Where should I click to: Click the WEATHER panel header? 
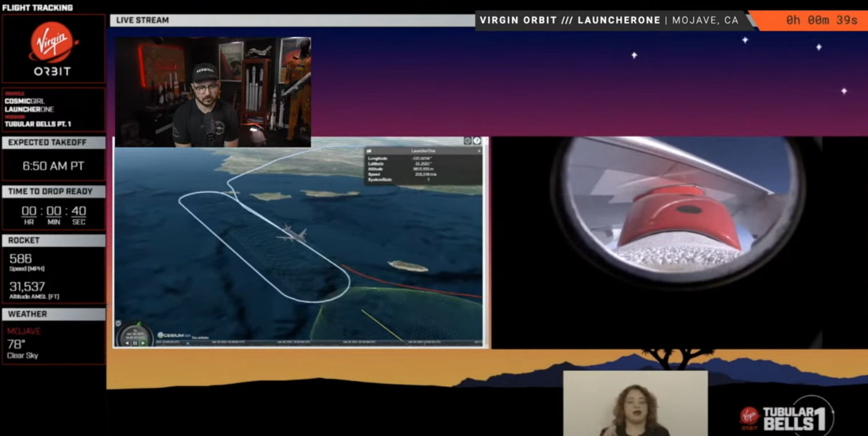[x=53, y=314]
